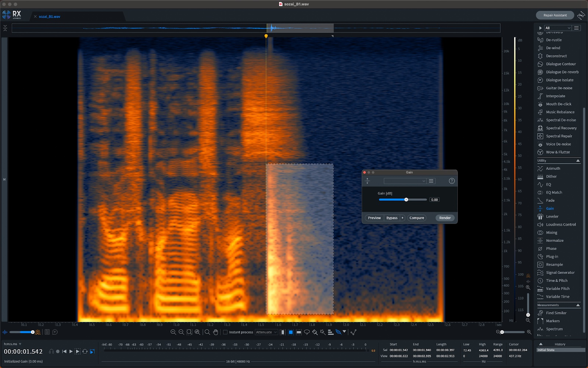Viewport: 588px width, 368px height.
Task: Select the Hand grab tool
Action: click(x=216, y=332)
